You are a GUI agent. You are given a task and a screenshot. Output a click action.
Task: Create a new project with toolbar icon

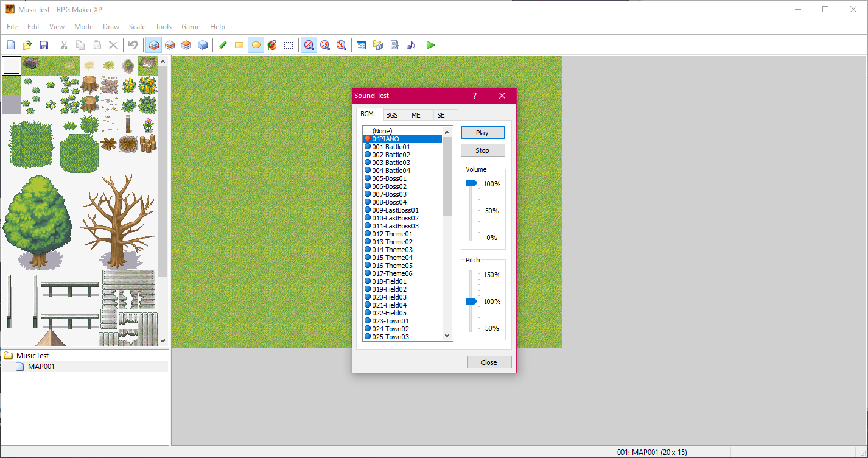coord(11,45)
